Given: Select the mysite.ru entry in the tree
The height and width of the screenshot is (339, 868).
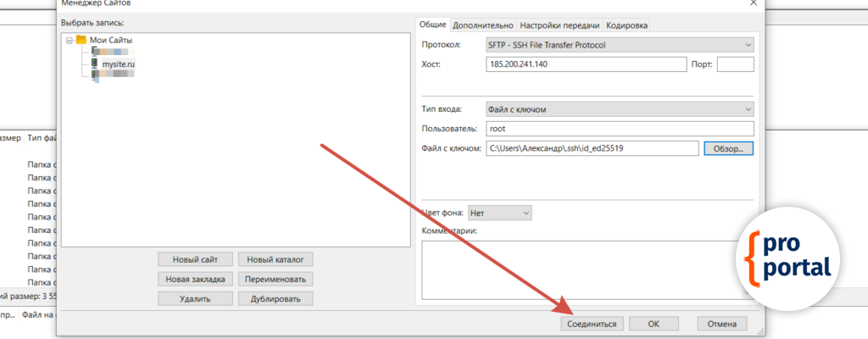Looking at the screenshot, I should (119, 64).
